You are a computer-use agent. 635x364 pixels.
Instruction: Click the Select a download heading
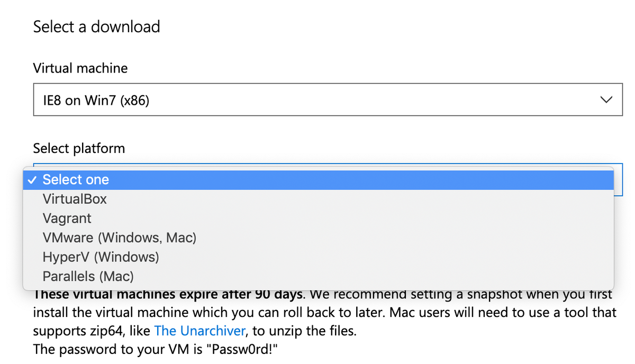tap(96, 26)
